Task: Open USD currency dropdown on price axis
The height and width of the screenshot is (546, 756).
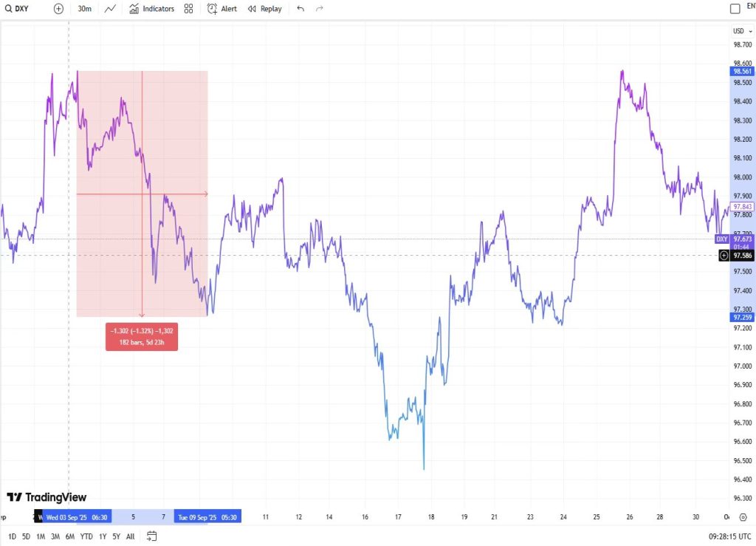Action: 739,31
